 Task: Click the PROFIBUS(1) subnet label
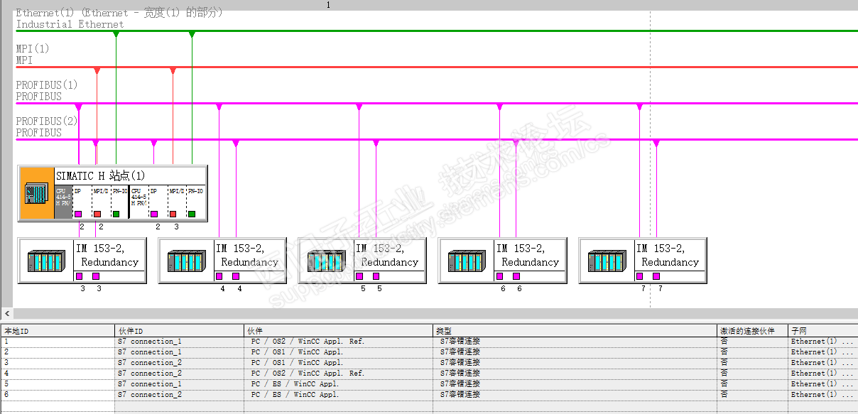click(47, 90)
